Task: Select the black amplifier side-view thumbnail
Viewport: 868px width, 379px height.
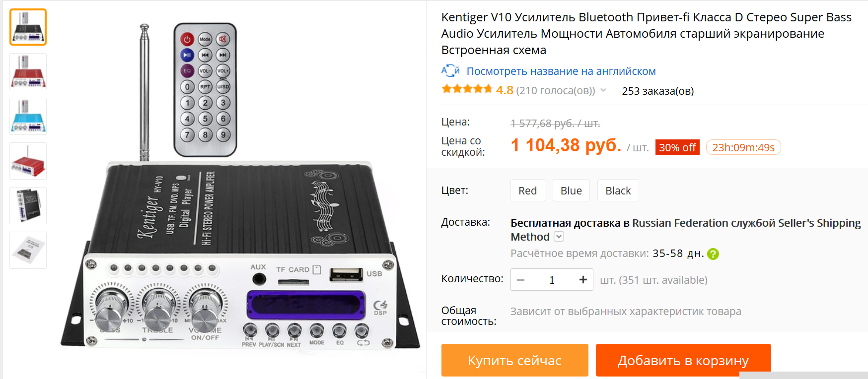Action: (x=28, y=206)
